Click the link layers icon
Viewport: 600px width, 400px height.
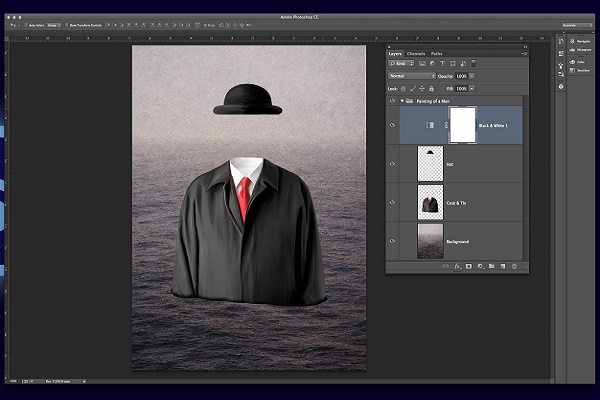pos(445,266)
